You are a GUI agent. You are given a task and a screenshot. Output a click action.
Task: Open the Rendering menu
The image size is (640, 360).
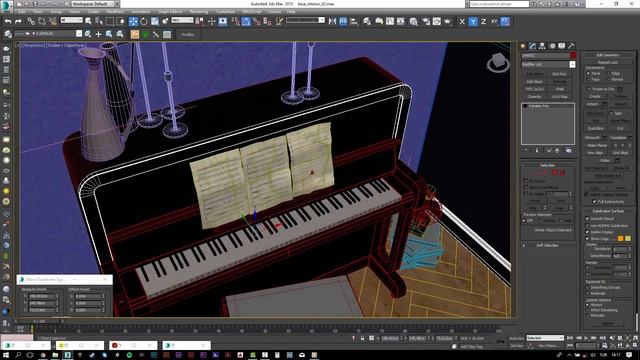(x=199, y=12)
